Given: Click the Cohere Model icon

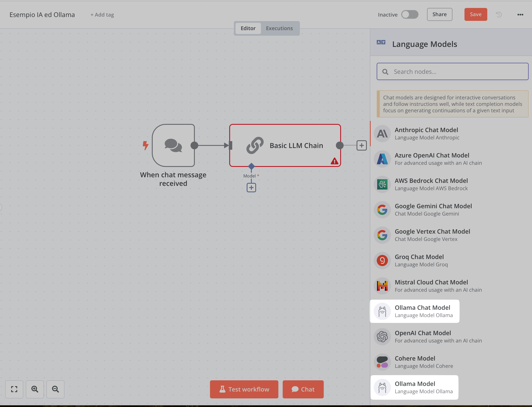Looking at the screenshot, I should coord(382,362).
